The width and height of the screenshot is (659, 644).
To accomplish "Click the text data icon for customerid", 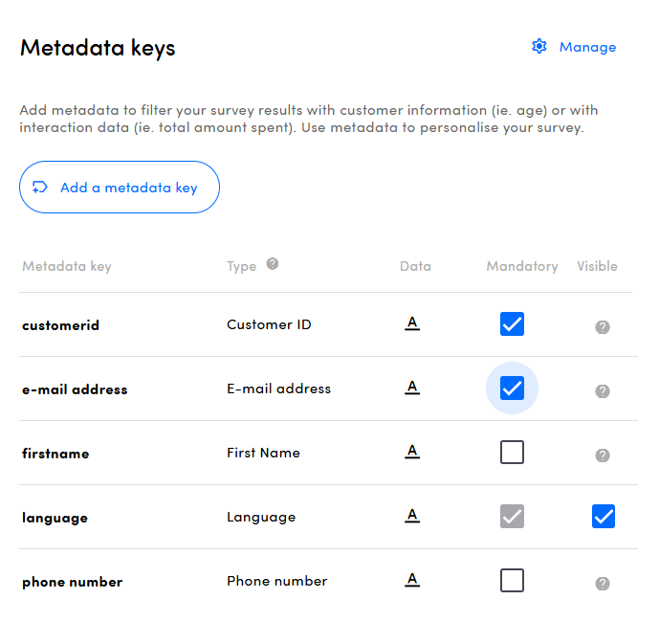I will tap(412, 323).
